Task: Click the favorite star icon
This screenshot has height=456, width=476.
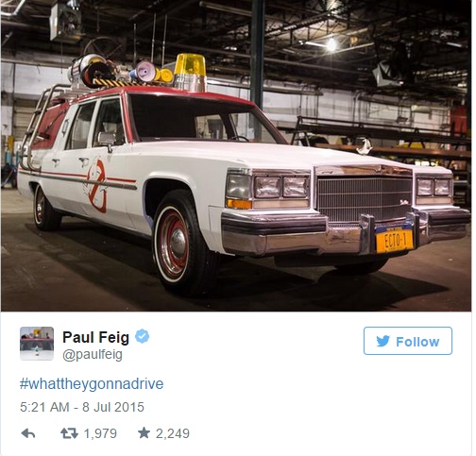Action: [144, 432]
